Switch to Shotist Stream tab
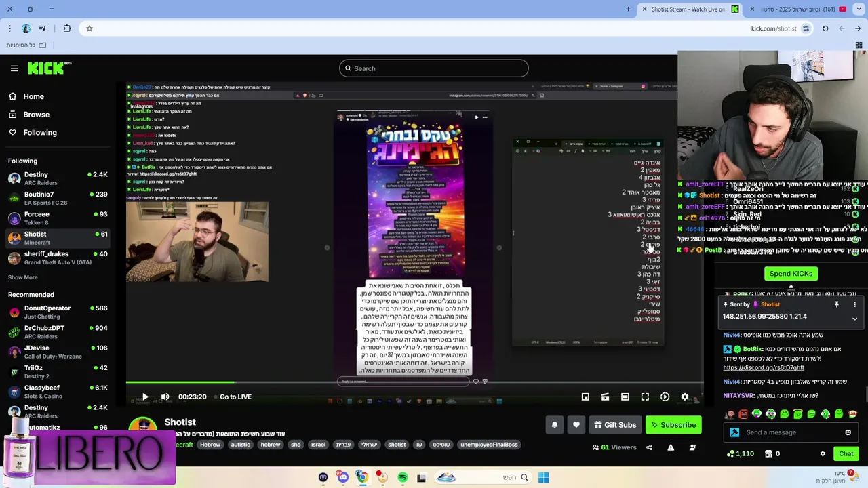The height and width of the screenshot is (488, 868). coord(690,9)
